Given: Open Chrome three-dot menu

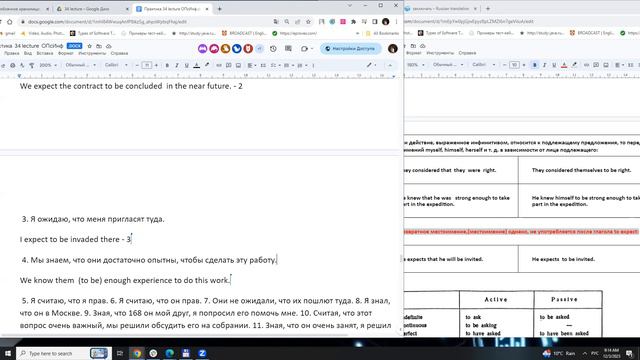Looking at the screenshot, I should coord(396,22).
